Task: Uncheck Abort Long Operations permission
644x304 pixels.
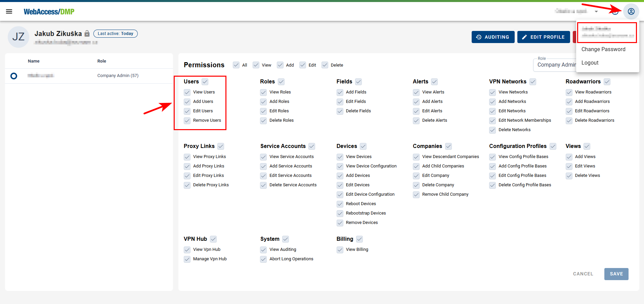Action: click(x=263, y=259)
